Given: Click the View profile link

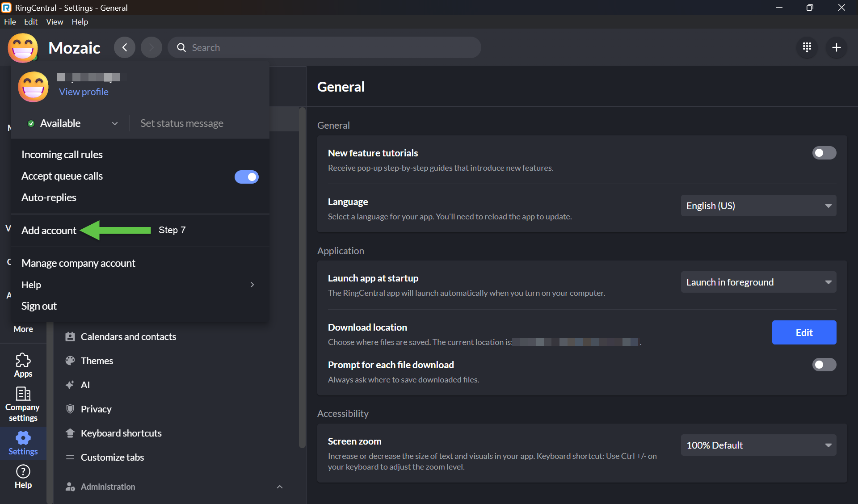Looking at the screenshot, I should (84, 92).
